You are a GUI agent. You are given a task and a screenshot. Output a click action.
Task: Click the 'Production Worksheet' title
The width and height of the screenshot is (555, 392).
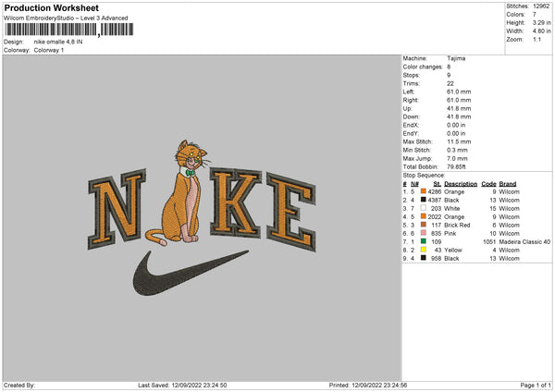click(x=52, y=7)
